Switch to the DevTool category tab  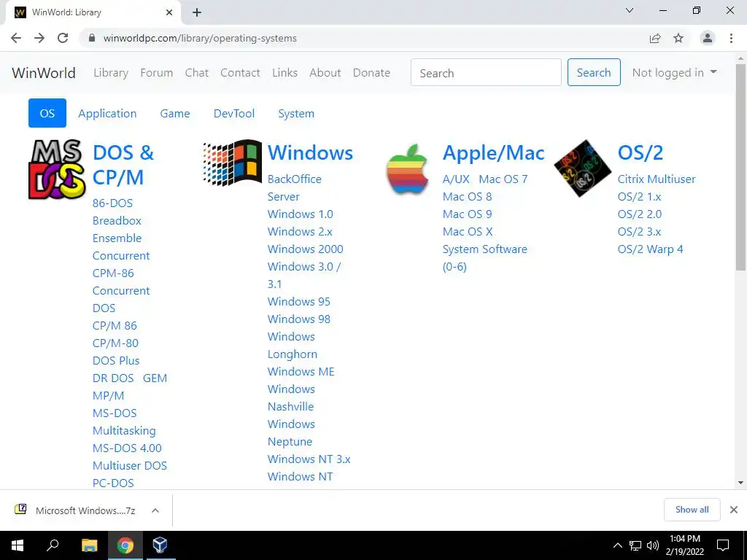[x=234, y=113]
